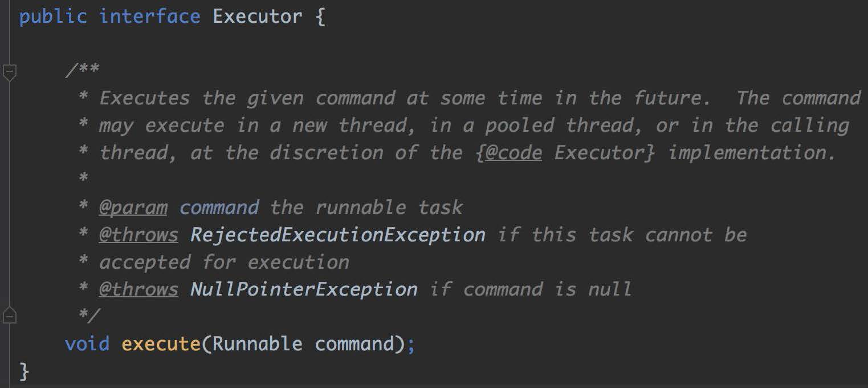Viewport: 868px width, 388px height.
Task: Click the Javadoc opening '/**' marker
Action: 82,71
